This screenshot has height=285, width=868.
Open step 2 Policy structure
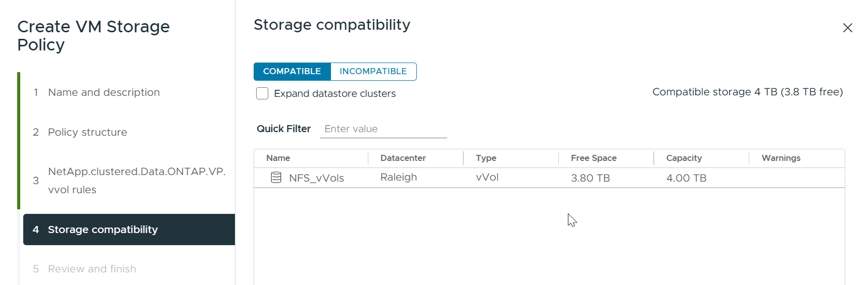(x=87, y=132)
